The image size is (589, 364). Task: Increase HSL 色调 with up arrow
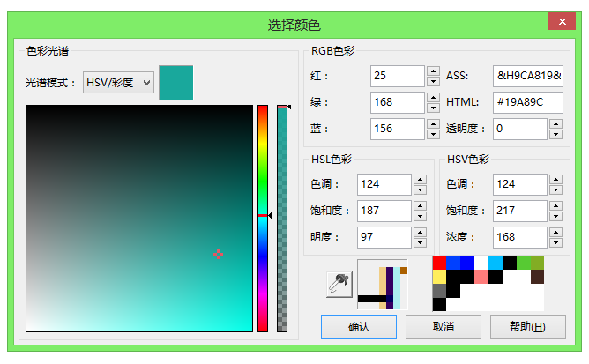420,180
